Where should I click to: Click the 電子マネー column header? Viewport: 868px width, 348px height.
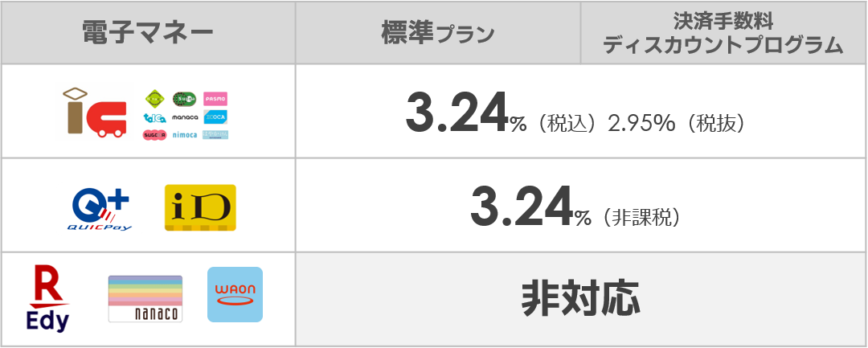[149, 33]
